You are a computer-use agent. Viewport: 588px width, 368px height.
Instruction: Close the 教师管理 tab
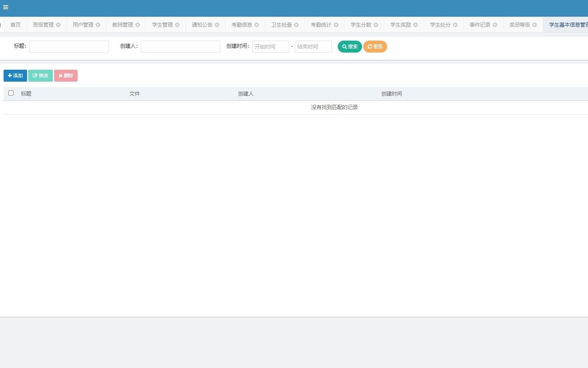tap(138, 25)
